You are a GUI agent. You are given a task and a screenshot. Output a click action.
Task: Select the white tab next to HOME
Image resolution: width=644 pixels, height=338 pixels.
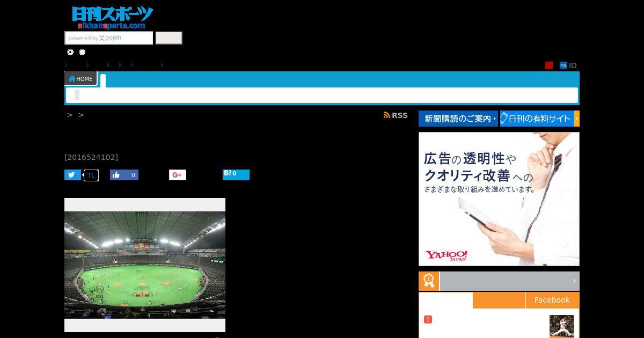[103, 80]
